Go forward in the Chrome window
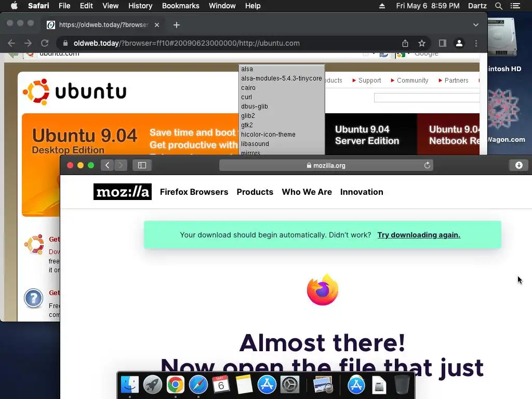This screenshot has width=532, height=399. click(x=28, y=43)
